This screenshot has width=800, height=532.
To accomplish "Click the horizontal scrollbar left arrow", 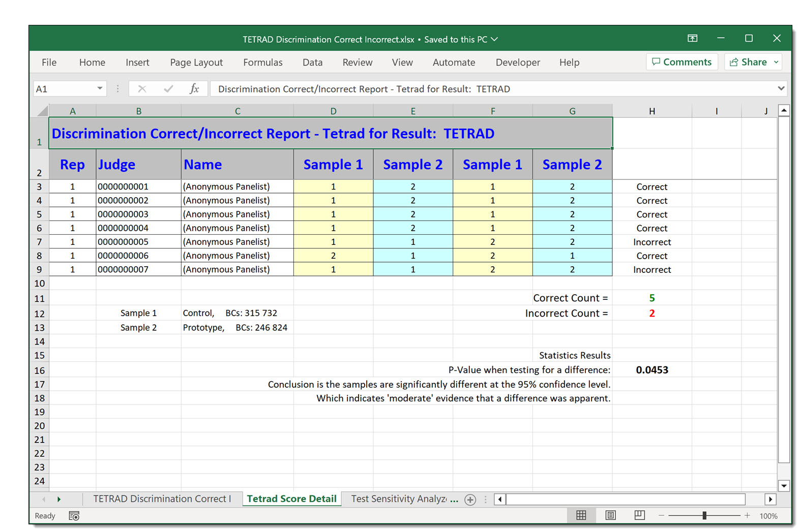I will click(500, 499).
